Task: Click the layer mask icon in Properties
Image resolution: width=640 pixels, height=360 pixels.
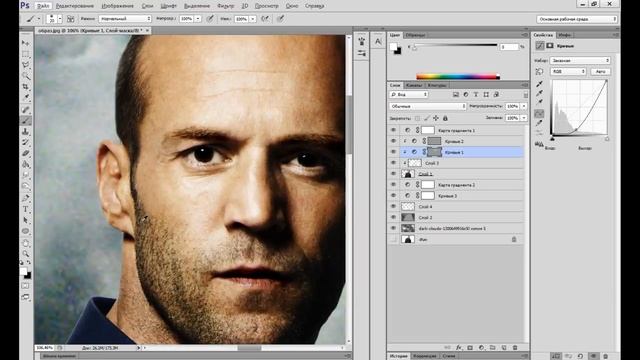Action: point(550,46)
